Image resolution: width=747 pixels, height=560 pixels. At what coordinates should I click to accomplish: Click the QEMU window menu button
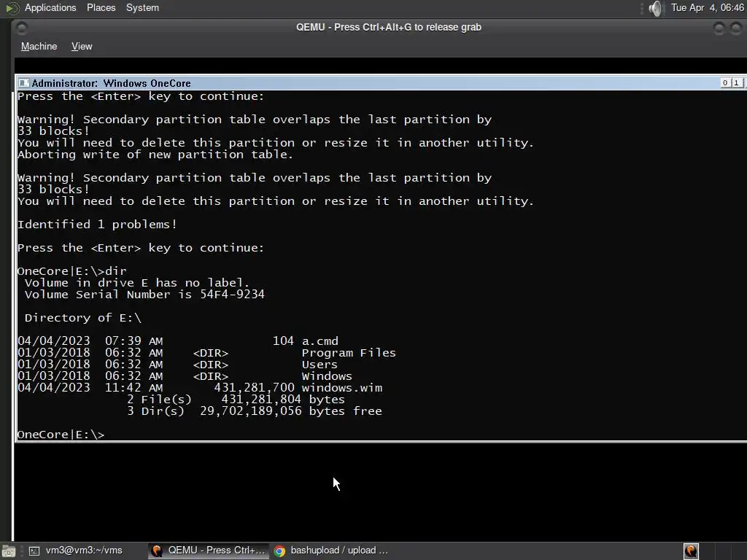[21, 28]
